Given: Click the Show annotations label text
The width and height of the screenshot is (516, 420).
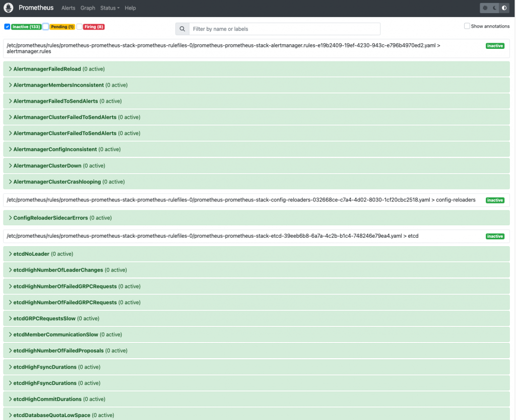Looking at the screenshot, I should point(490,26).
